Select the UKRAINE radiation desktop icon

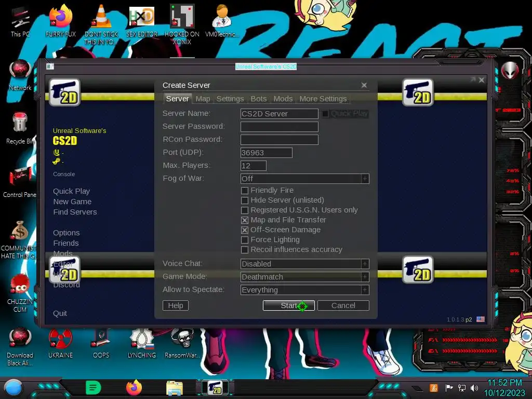[x=60, y=343]
